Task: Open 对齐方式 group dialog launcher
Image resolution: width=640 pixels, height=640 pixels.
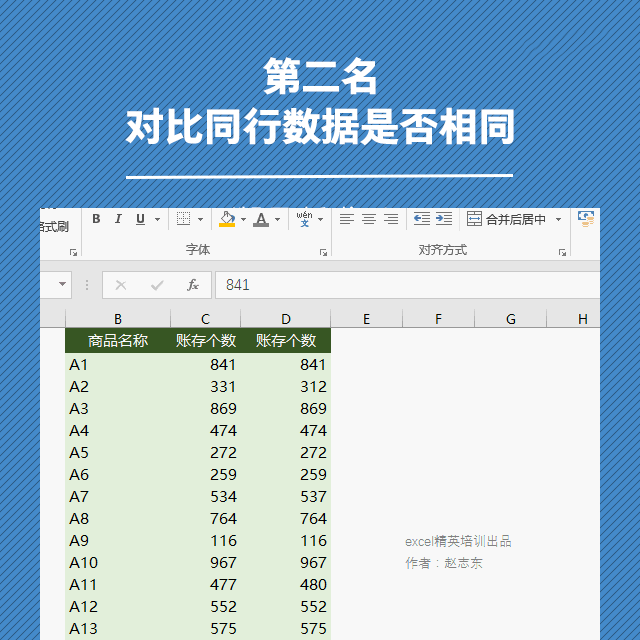Action: pos(562,253)
